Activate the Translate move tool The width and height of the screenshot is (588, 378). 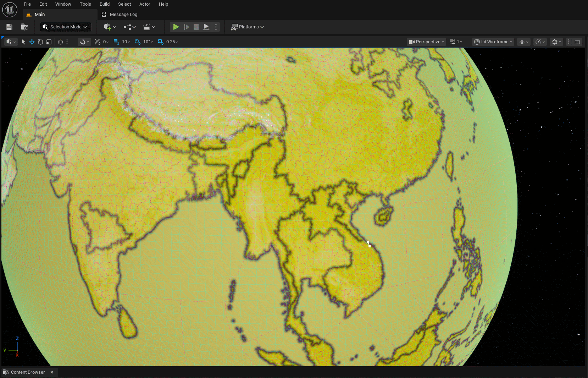point(32,42)
